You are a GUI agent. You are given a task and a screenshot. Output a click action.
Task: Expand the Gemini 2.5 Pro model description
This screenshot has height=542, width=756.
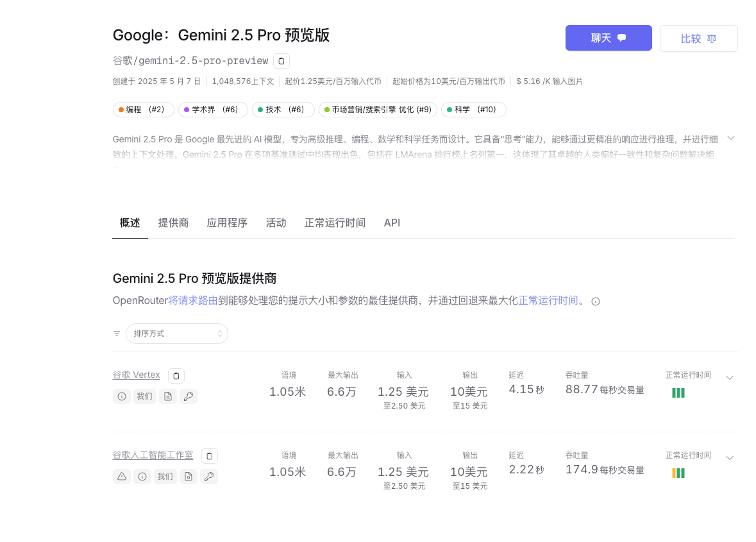[731, 139]
